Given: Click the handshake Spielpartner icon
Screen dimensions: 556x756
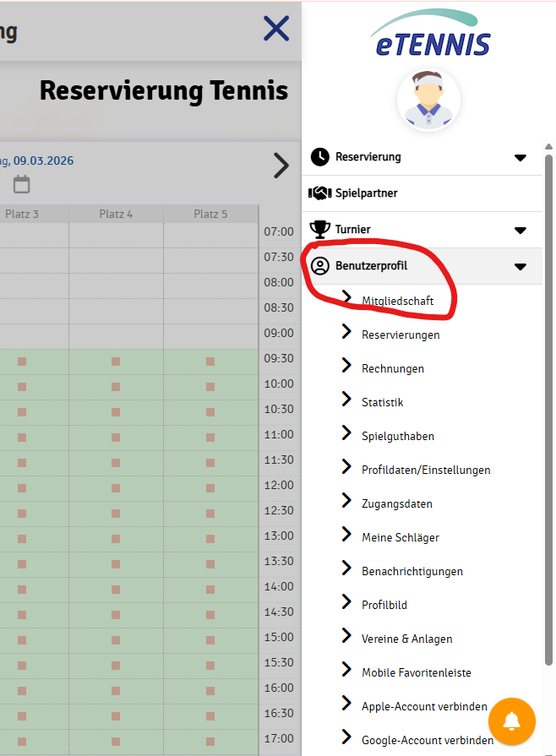Looking at the screenshot, I should coord(320,193).
